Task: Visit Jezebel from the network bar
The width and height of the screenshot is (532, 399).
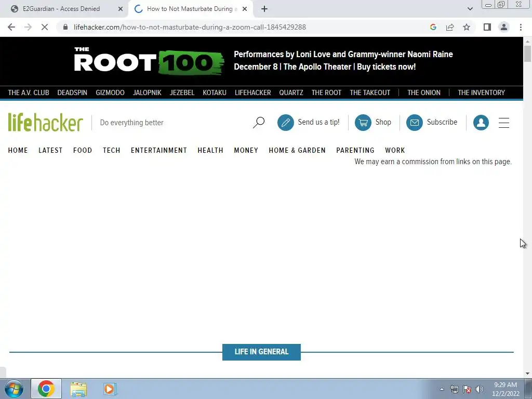Action: click(x=182, y=92)
